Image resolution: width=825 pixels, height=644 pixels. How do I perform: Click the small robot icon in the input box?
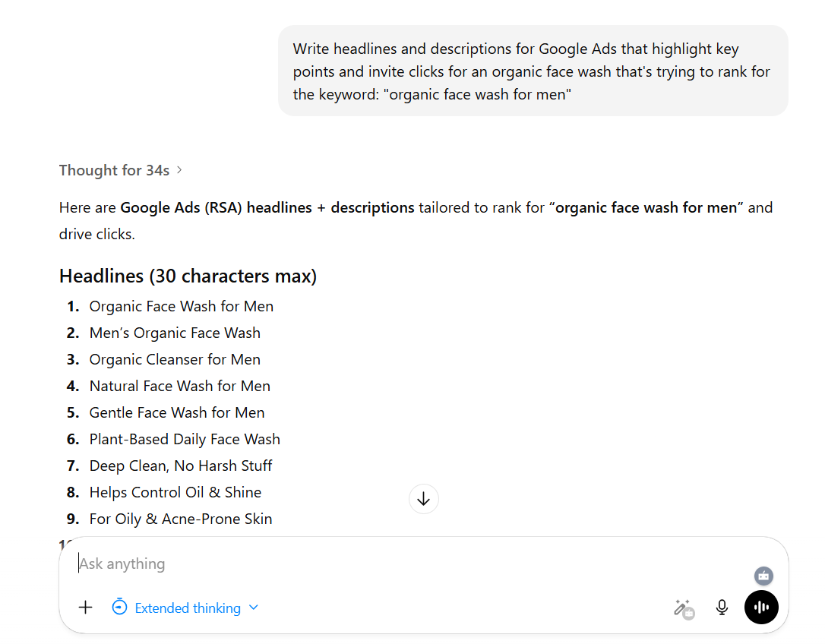pos(764,576)
